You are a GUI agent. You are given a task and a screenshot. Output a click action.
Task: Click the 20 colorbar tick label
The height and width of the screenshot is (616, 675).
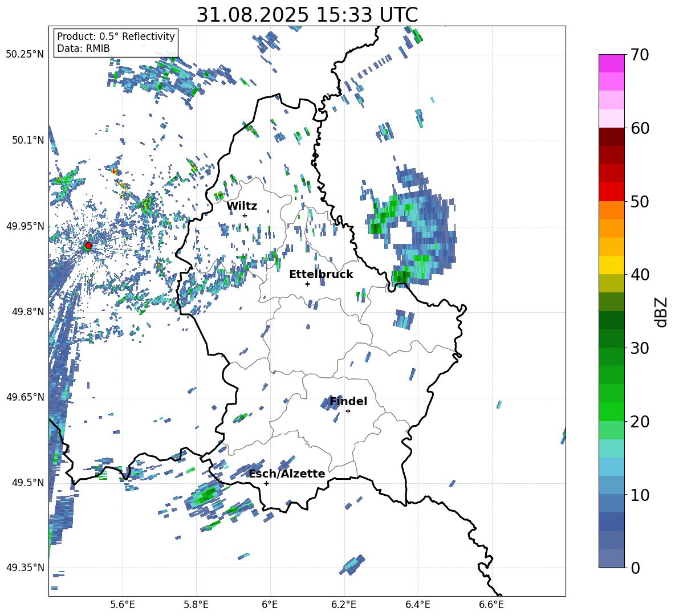pos(639,421)
